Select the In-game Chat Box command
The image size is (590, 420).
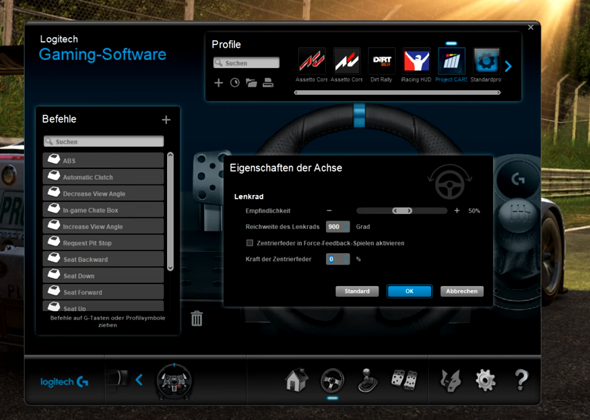point(103,210)
